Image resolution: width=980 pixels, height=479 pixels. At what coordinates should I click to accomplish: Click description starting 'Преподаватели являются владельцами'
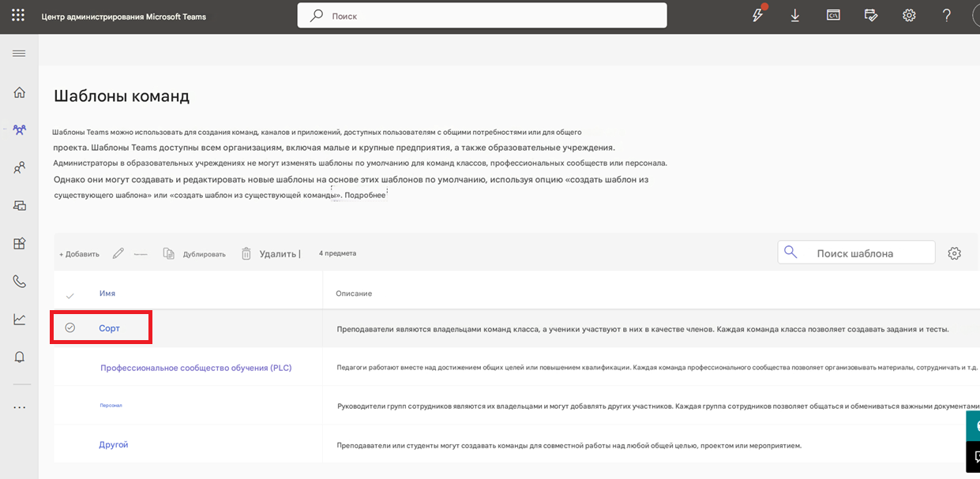click(643, 329)
